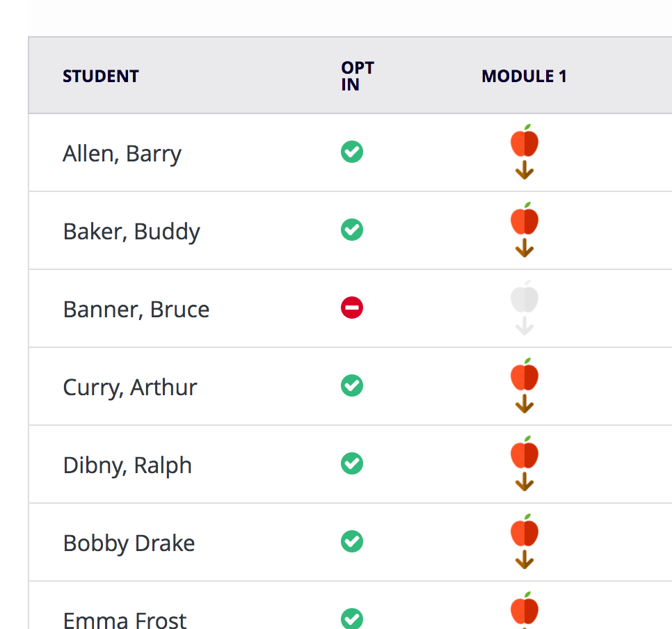The height and width of the screenshot is (629, 672).
Task: Open student name Allen, Barry
Action: [122, 153]
